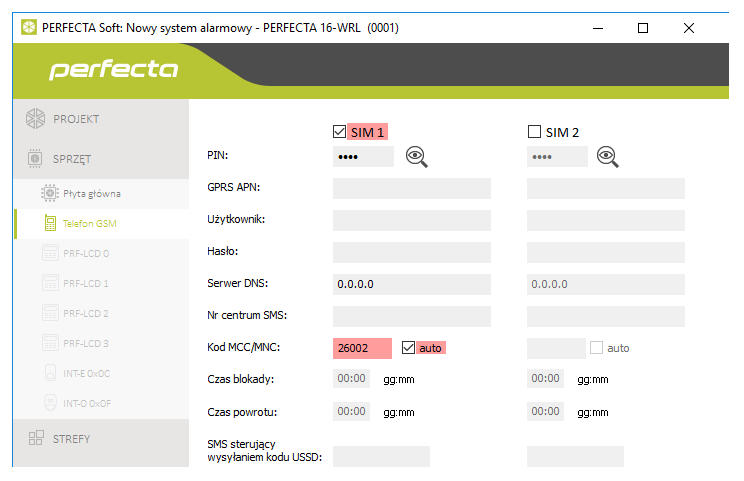
Task: Reveal the SIM 1 PIN with eye icon
Action: pyautogui.click(x=417, y=157)
